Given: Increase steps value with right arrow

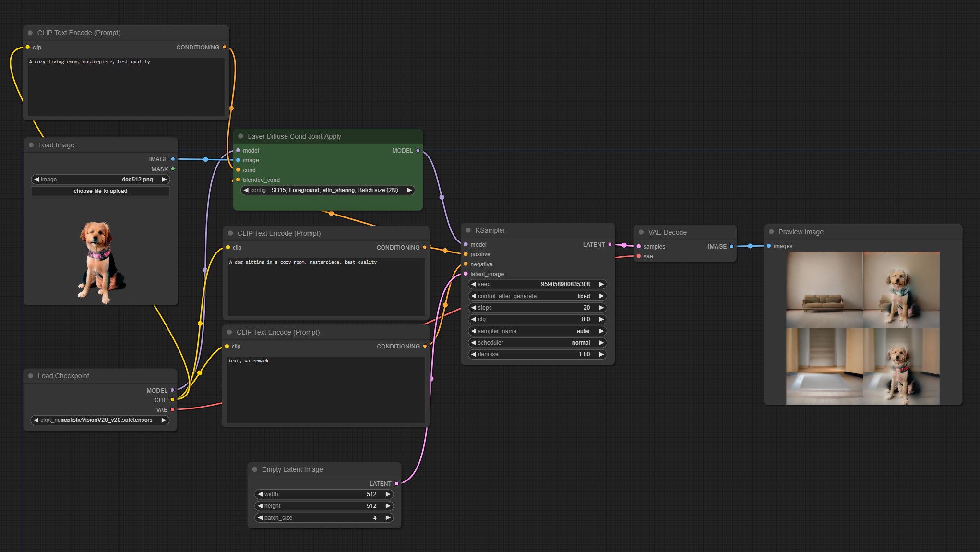Looking at the screenshot, I should [x=601, y=308].
